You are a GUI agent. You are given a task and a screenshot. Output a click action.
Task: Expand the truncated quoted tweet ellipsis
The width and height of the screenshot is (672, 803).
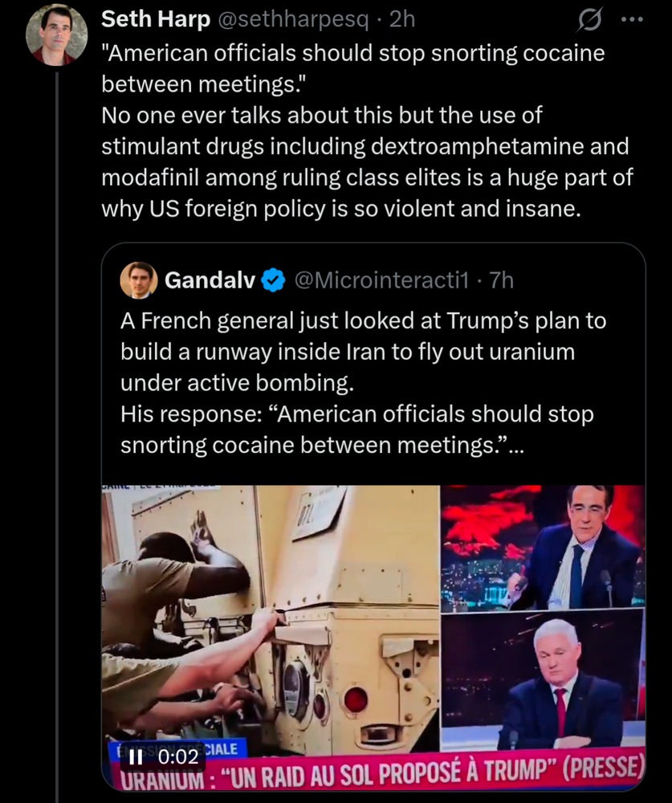[515, 446]
